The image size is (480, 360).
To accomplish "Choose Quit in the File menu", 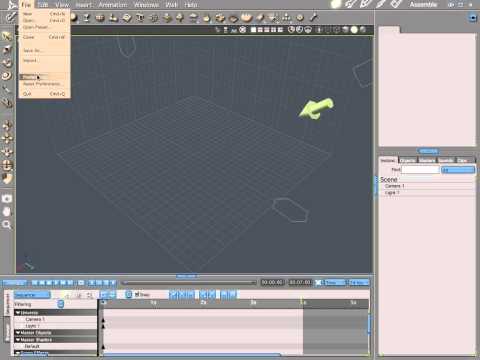I will 44,94.
